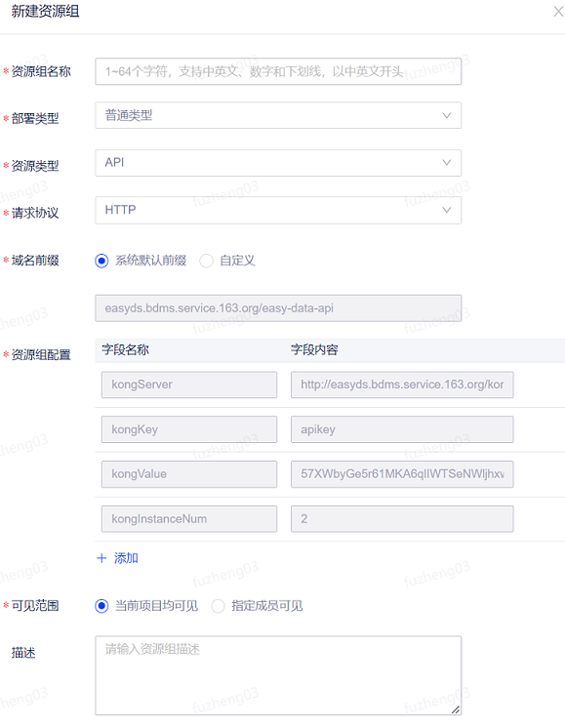Open the 请求协议 dropdown showing HTTP
565x728 pixels.
pyautogui.click(x=278, y=210)
